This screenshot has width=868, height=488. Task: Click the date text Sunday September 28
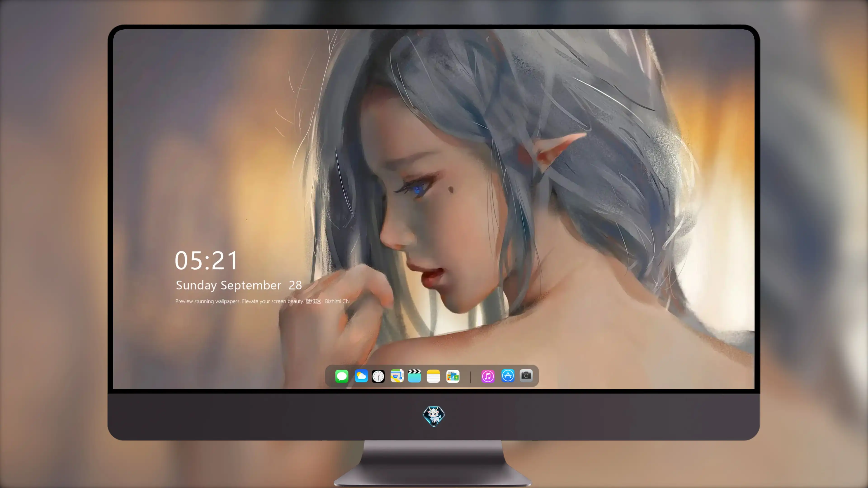[239, 285]
